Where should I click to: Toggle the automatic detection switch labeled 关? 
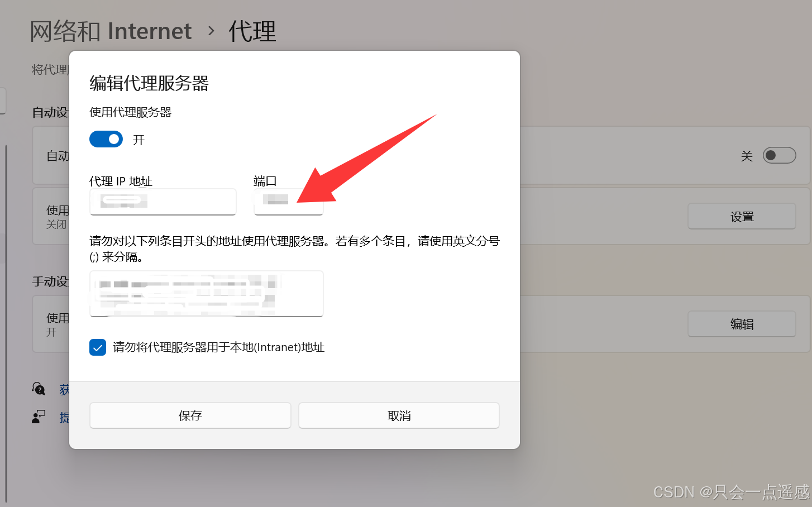pos(780,155)
